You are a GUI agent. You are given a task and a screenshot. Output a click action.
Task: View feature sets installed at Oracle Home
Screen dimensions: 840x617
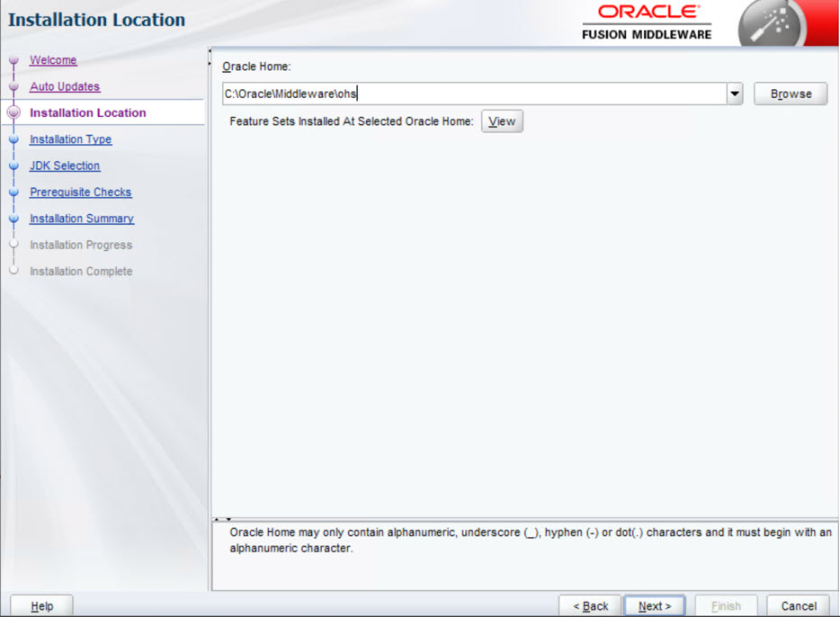pyautogui.click(x=501, y=121)
